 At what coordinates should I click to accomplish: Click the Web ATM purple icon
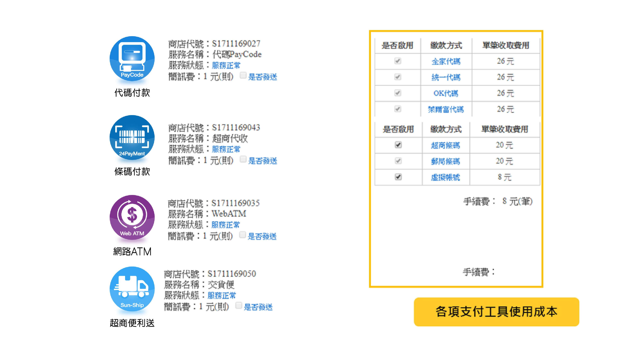pyautogui.click(x=132, y=217)
